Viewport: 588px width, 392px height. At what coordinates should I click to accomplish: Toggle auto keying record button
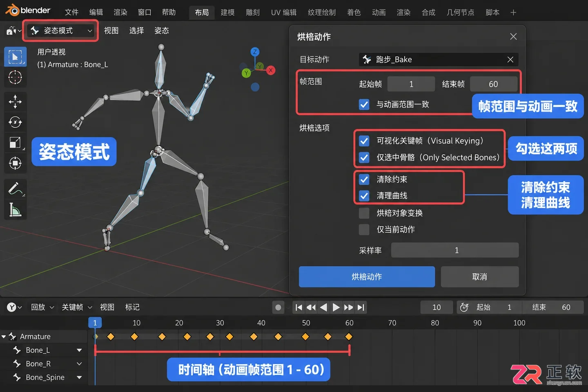click(278, 307)
